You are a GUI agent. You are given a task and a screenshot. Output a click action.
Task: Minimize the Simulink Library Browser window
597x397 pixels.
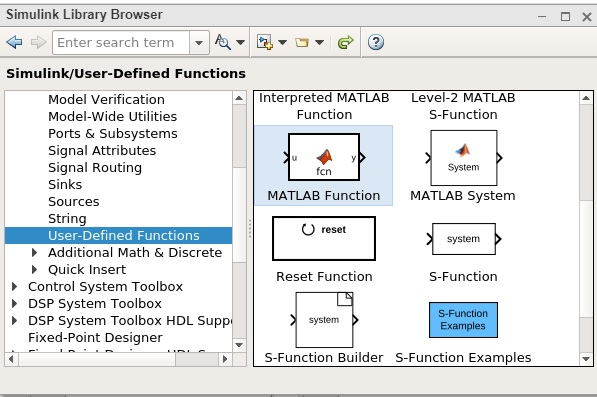(542, 16)
